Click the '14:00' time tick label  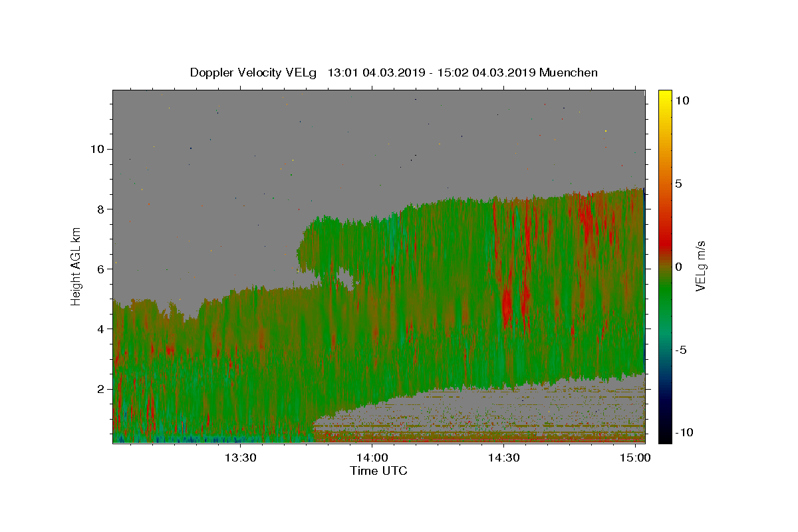click(372, 458)
